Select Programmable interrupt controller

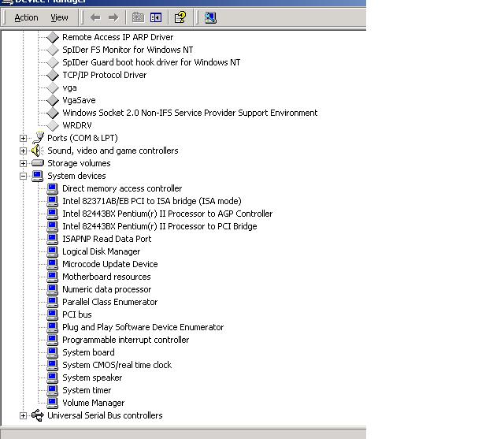[126, 340]
